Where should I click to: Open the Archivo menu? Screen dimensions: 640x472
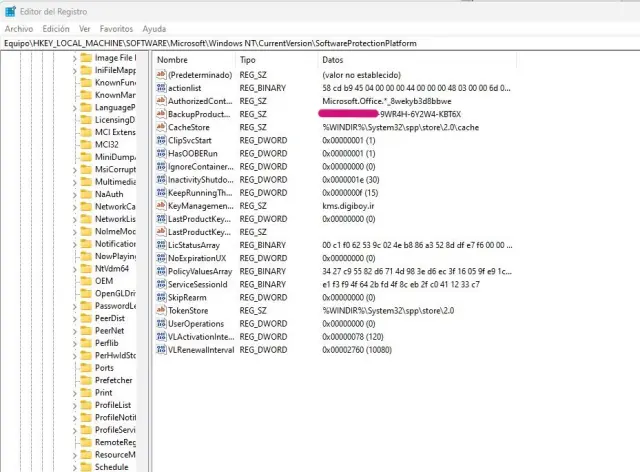point(19,29)
